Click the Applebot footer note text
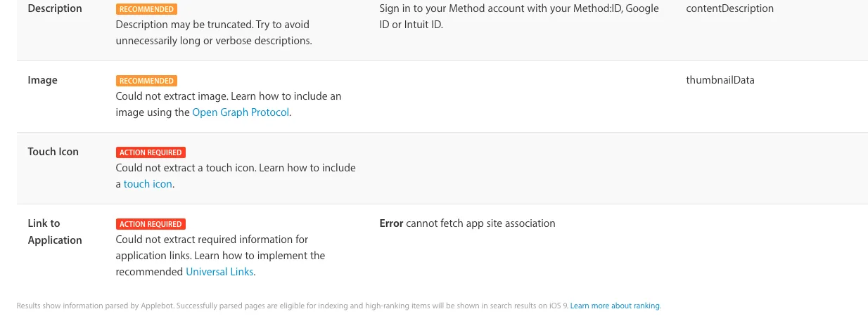Screen dimensions: 868x321 (292, 306)
